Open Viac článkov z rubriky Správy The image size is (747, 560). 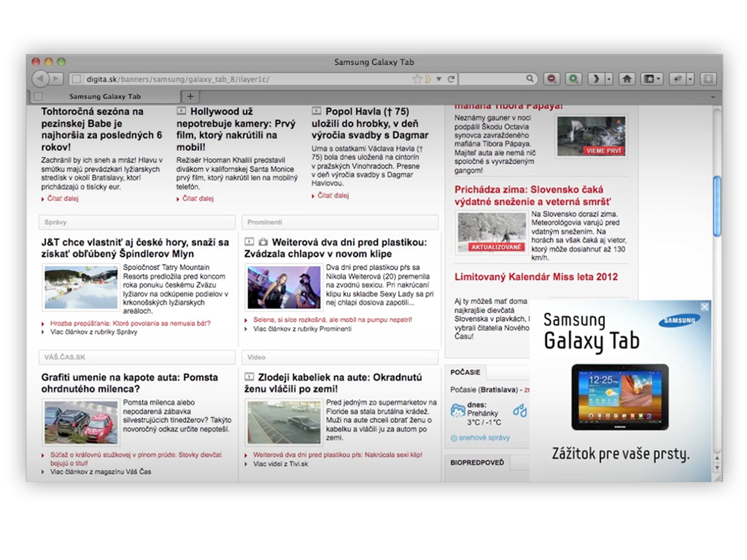pyautogui.click(x=93, y=332)
